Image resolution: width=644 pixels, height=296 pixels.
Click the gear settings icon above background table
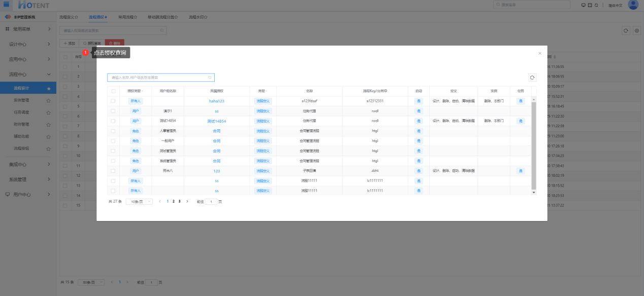(x=637, y=31)
